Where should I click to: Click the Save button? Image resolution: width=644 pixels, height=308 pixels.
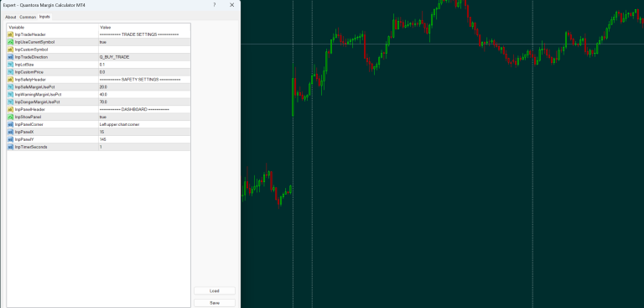[215, 303]
